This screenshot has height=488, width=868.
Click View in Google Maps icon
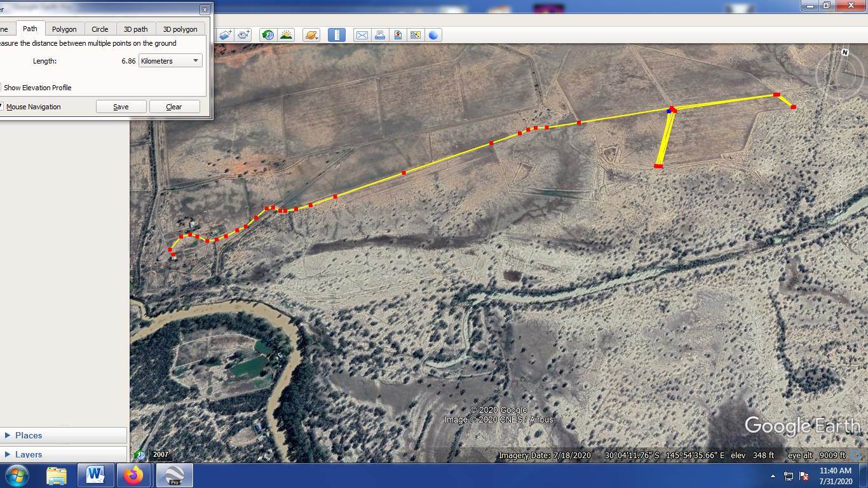398,35
